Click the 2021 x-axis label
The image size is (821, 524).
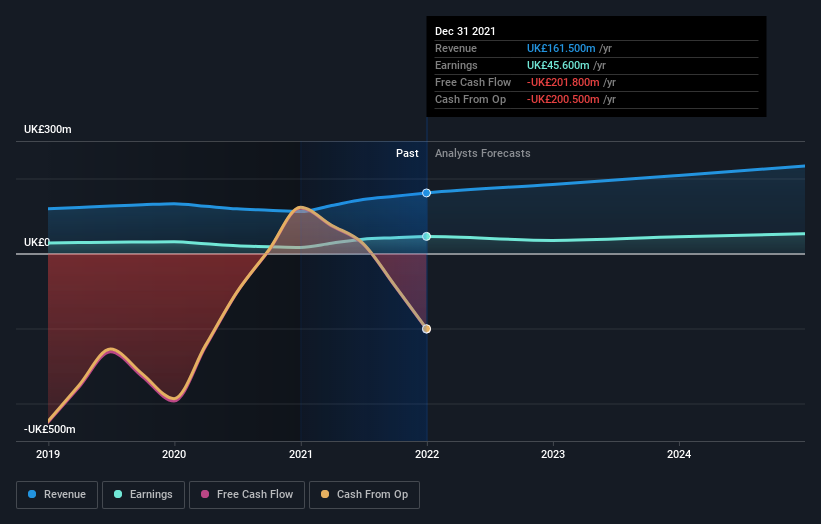click(301, 454)
